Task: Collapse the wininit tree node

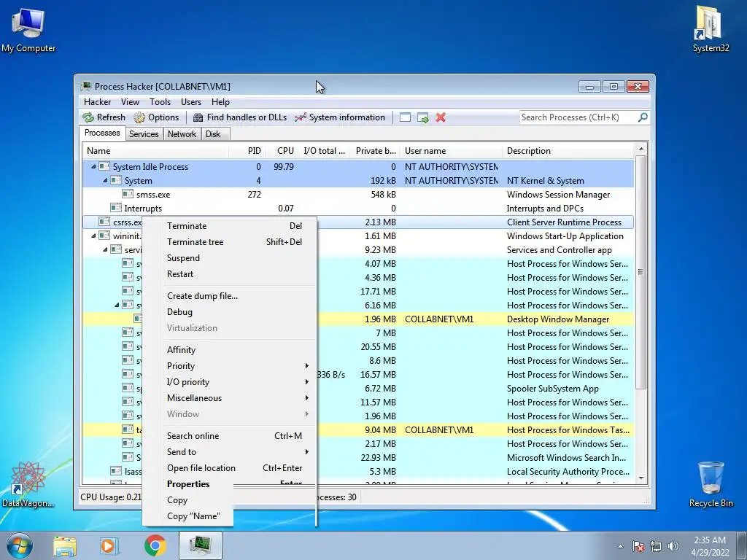Action: pyautogui.click(x=93, y=236)
